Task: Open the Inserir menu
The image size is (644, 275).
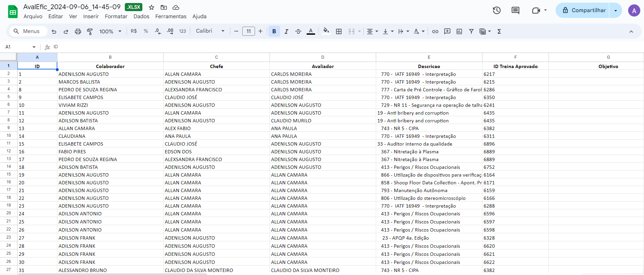Action: (x=91, y=16)
